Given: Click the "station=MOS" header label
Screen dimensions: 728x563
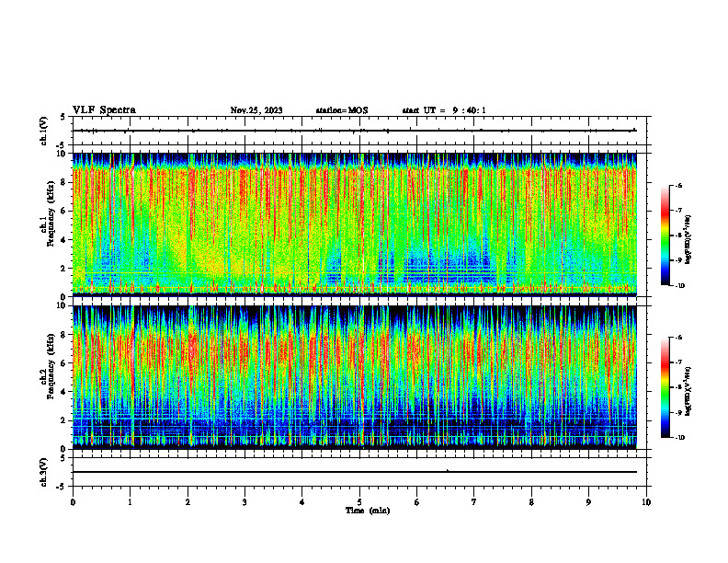Looking at the screenshot, I should [342, 110].
